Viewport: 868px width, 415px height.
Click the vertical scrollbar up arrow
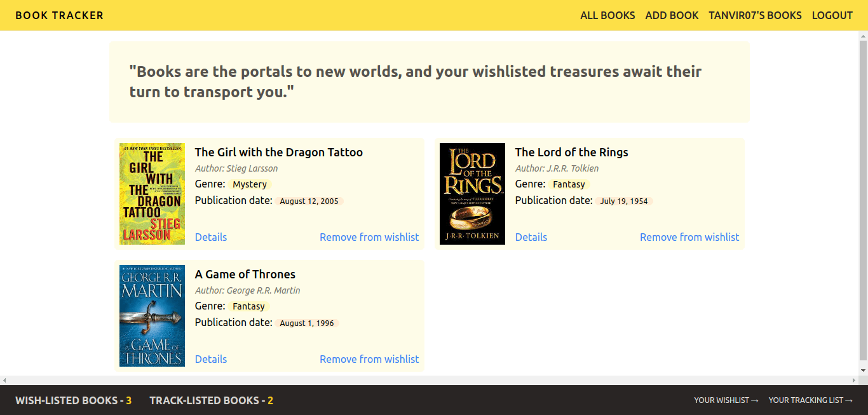coord(863,36)
